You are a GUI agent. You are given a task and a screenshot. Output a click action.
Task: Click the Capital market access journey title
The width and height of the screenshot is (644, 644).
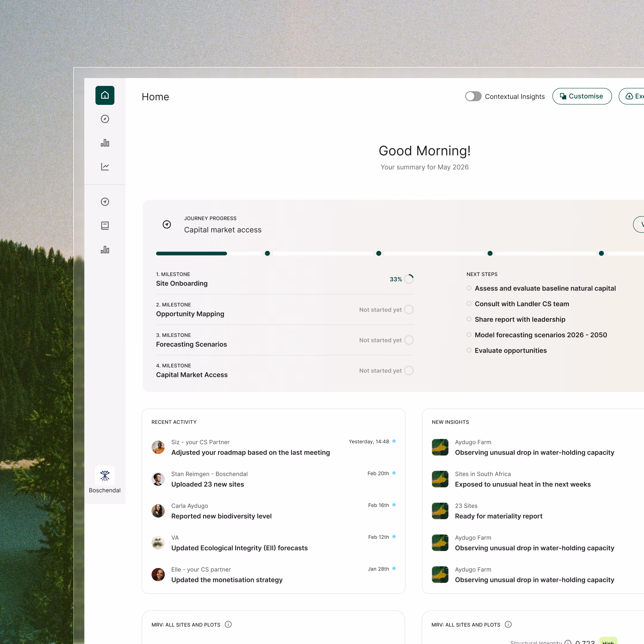(223, 230)
